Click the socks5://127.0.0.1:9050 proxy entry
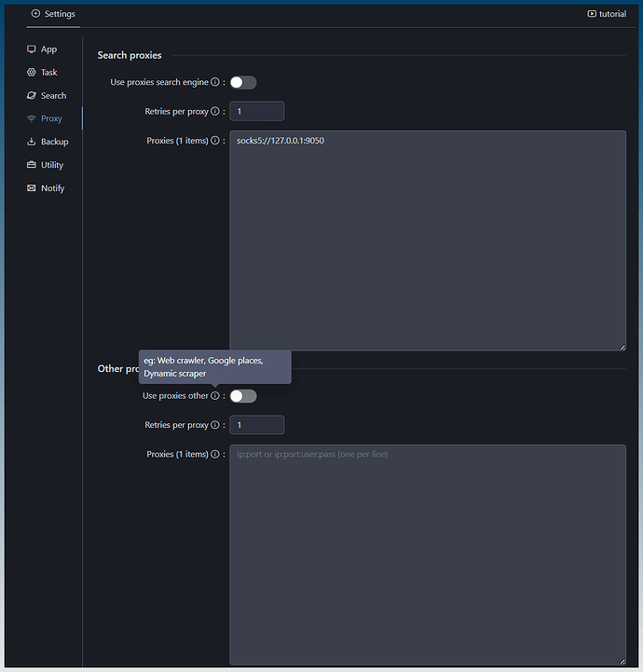 [280, 141]
